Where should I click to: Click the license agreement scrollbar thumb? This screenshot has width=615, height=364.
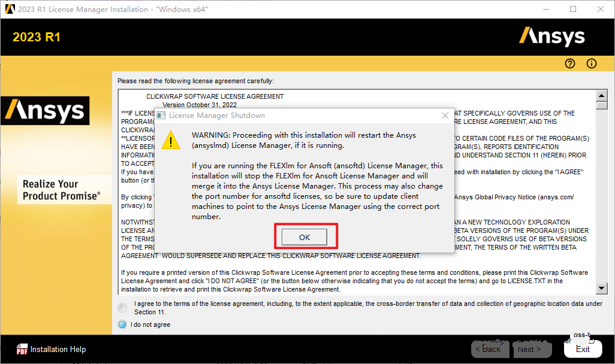click(x=601, y=105)
